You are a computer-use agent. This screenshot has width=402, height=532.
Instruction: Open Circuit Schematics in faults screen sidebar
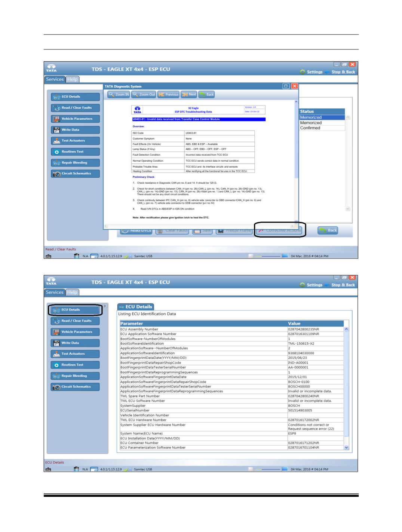[75, 174]
